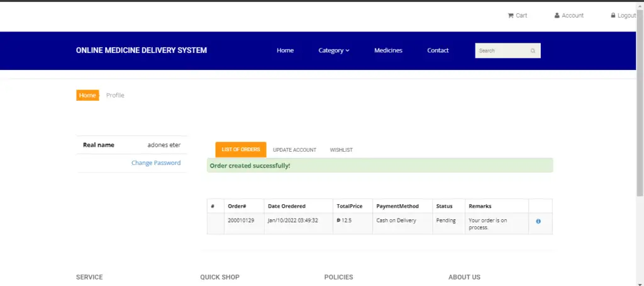
Task: Go to Home in navigation bar
Action: tap(285, 50)
